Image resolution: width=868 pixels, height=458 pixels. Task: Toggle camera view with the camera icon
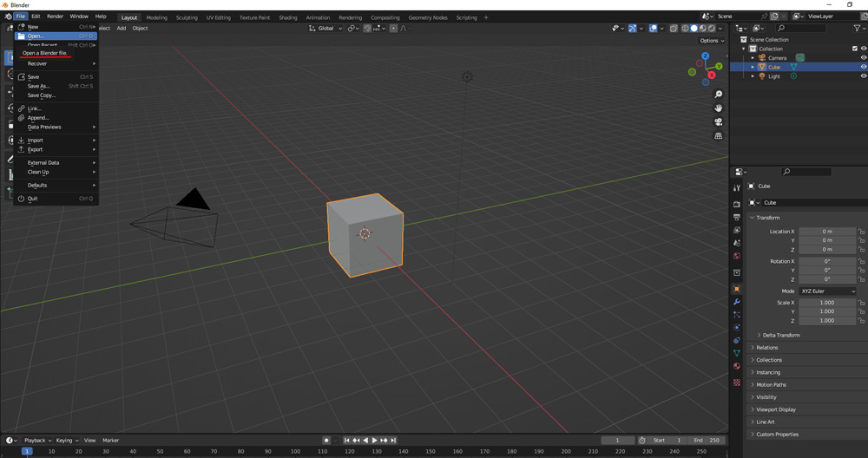718,121
